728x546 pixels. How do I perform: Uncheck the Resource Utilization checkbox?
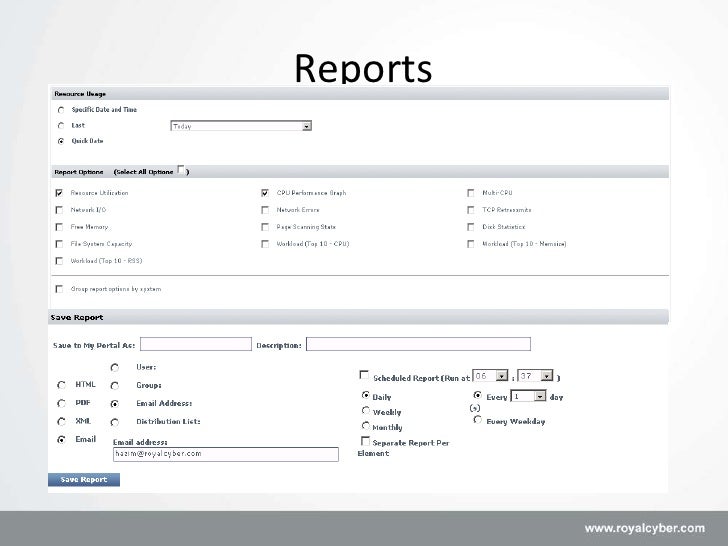click(x=59, y=193)
